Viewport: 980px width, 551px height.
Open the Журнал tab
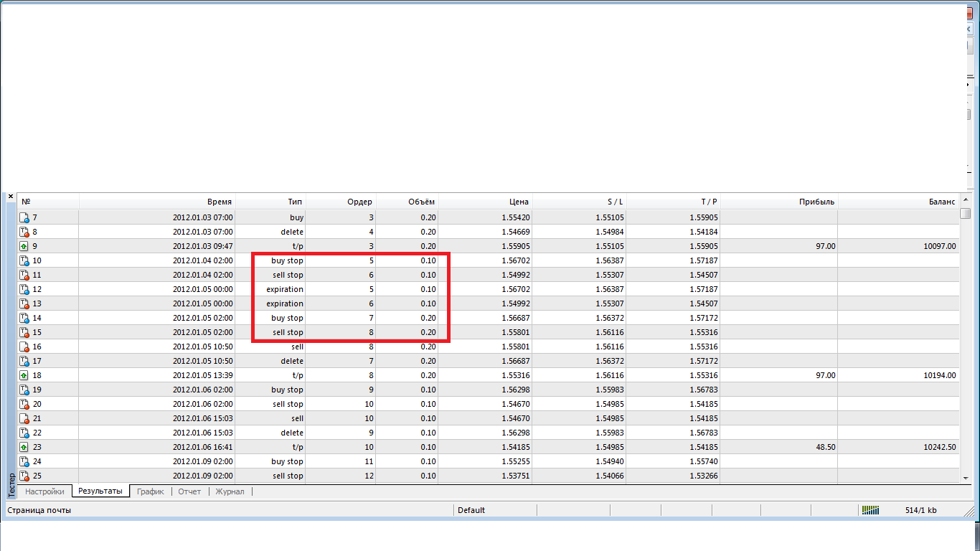[230, 491]
